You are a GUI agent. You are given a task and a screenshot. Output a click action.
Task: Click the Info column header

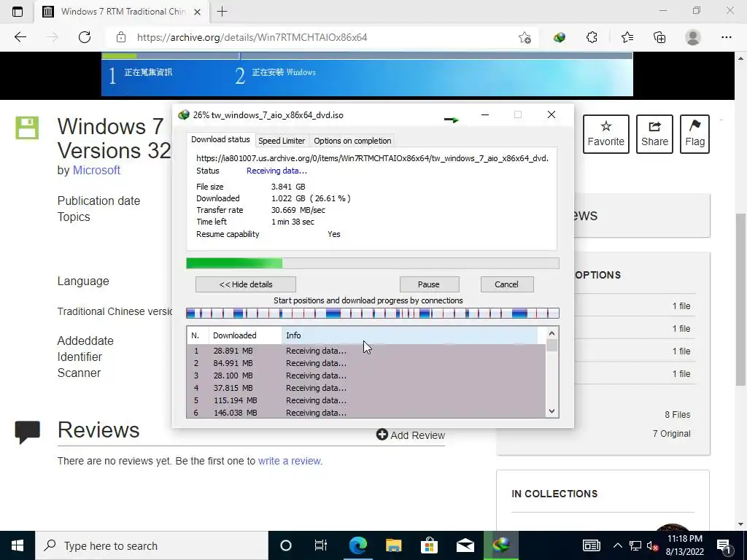(410, 335)
